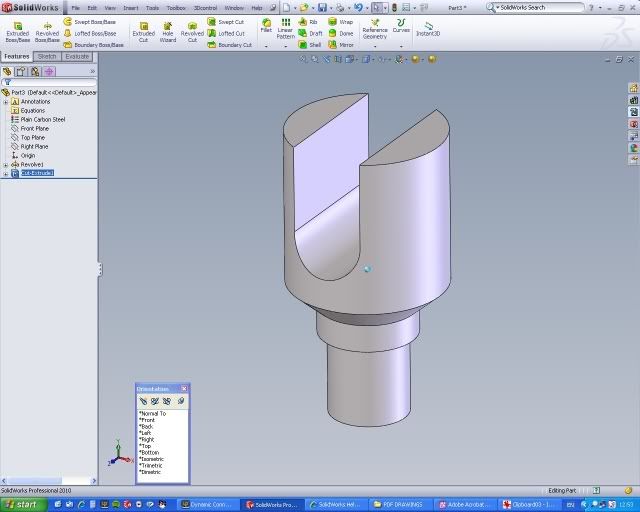Screen dimensions: 640x512
Task: Activate the Extruded Cut feature
Action: point(144,29)
